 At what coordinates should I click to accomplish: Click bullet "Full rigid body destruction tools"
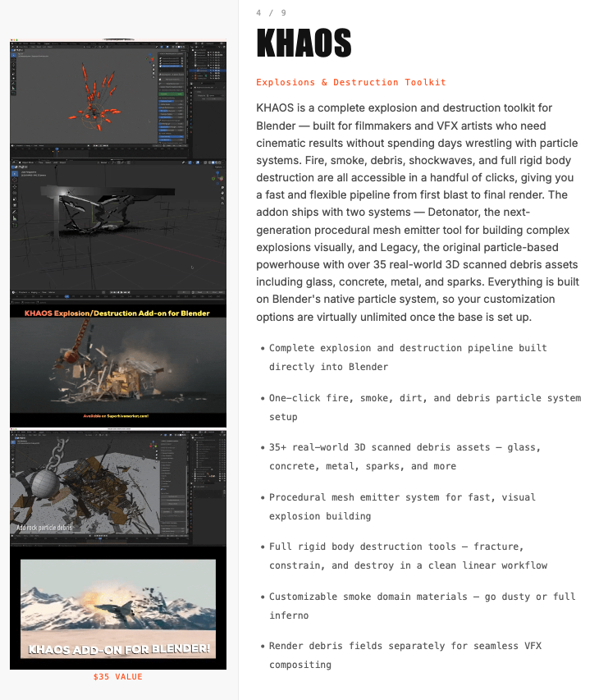(408, 556)
